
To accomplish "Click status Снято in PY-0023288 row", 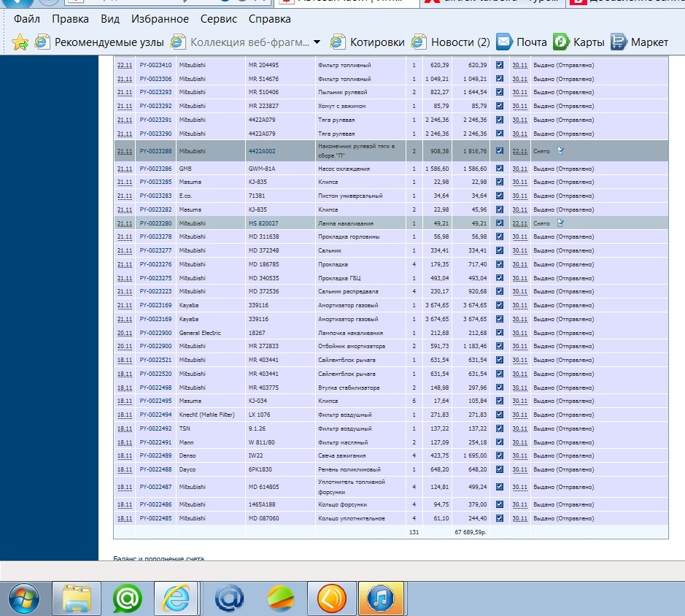I will [x=541, y=151].
